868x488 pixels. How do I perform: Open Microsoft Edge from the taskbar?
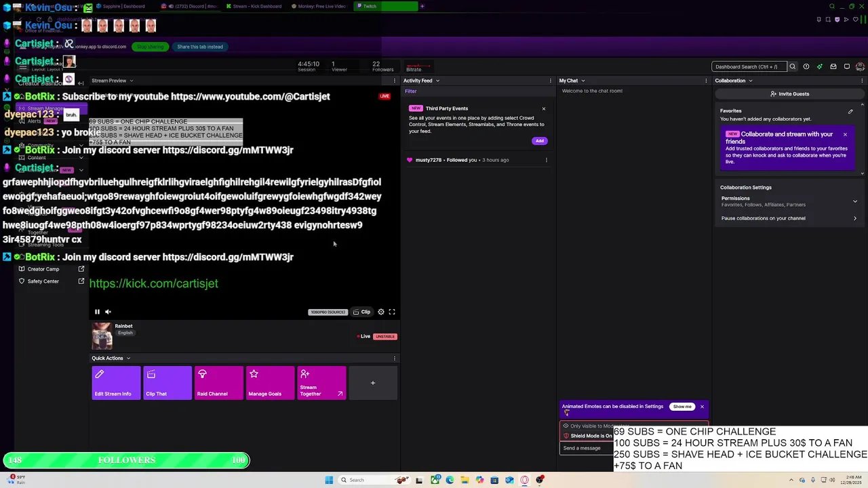tap(450, 480)
